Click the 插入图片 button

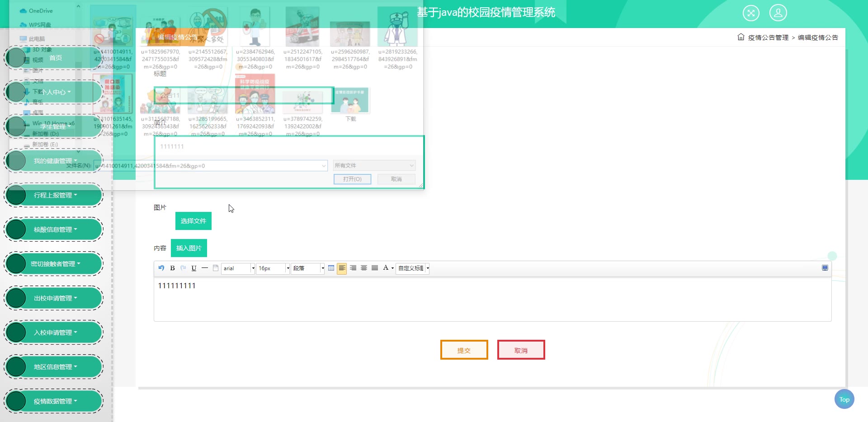[x=189, y=248]
